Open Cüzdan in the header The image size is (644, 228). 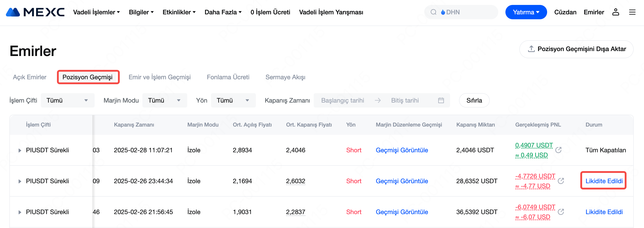click(565, 12)
